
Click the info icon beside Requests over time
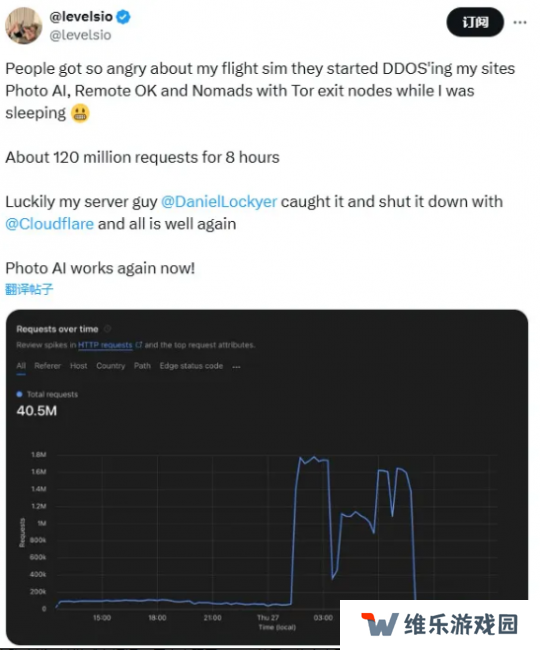tap(107, 329)
